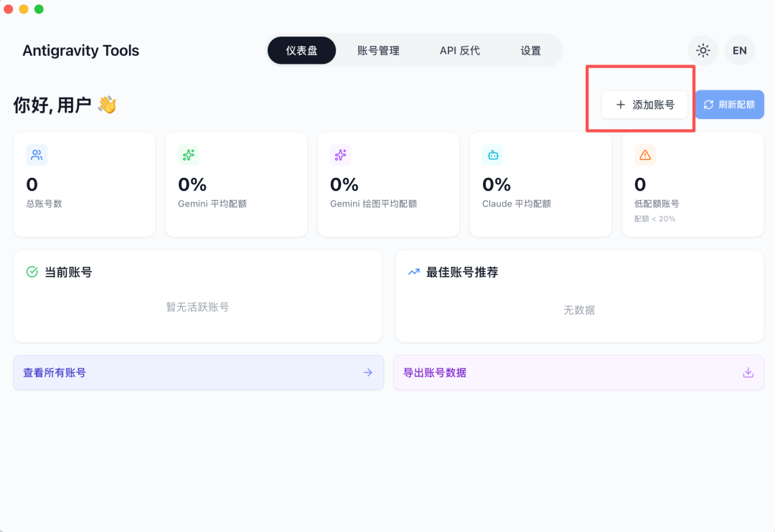775x532 pixels.
Task: Click the purple sparkle icon for Gemini 绘图平均配额
Action: (x=341, y=155)
